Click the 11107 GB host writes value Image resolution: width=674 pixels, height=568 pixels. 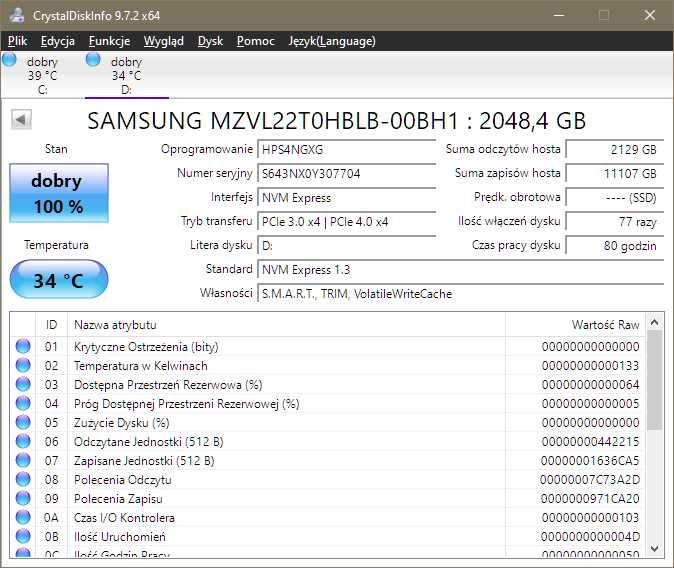tap(615, 174)
